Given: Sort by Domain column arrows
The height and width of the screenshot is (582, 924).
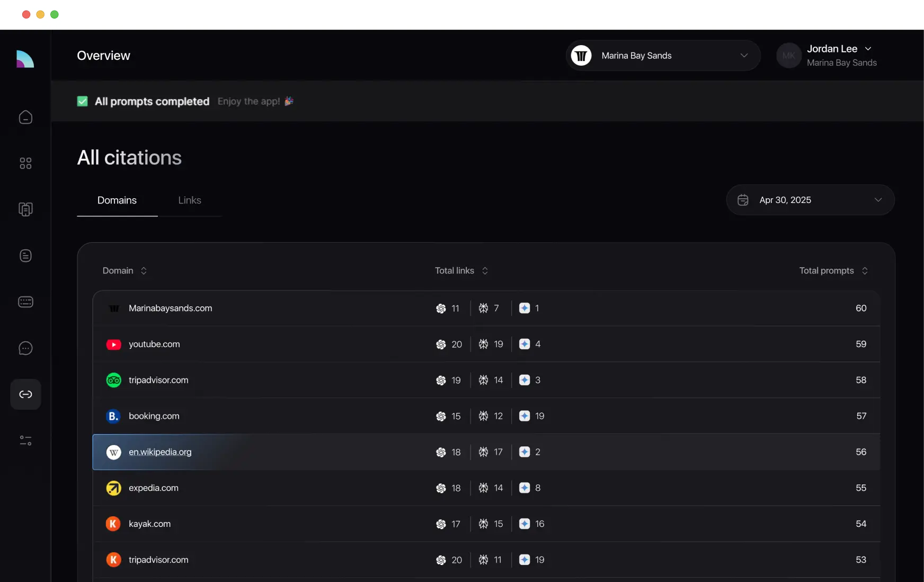Looking at the screenshot, I should coord(144,271).
